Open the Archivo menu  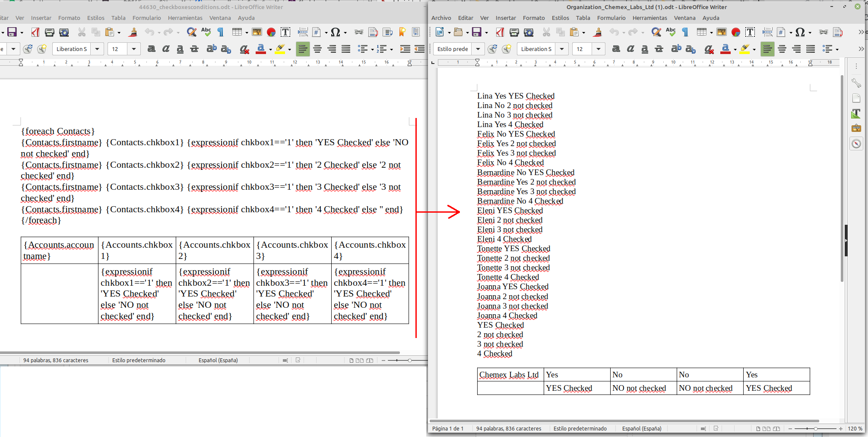[x=441, y=18]
